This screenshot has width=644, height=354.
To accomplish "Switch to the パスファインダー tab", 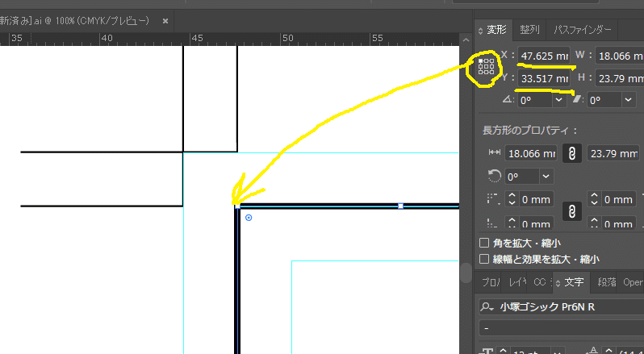I will [x=583, y=30].
